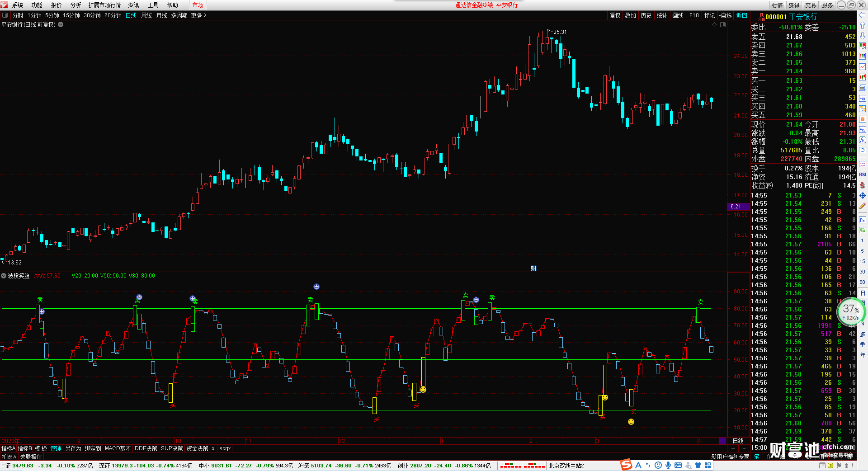
Task: Click the RSI indicator sidebar icon
Action: (x=862, y=174)
